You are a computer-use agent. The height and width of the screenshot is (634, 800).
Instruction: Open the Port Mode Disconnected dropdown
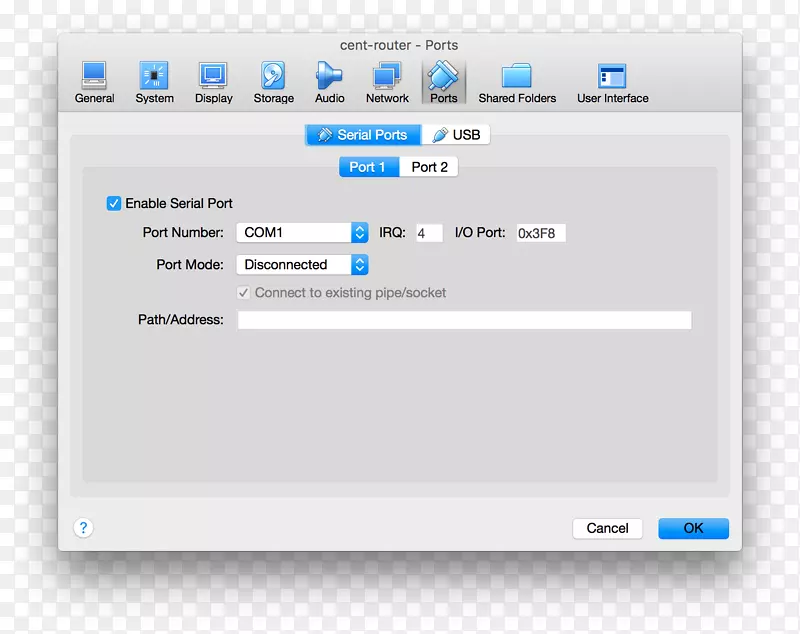(x=303, y=265)
